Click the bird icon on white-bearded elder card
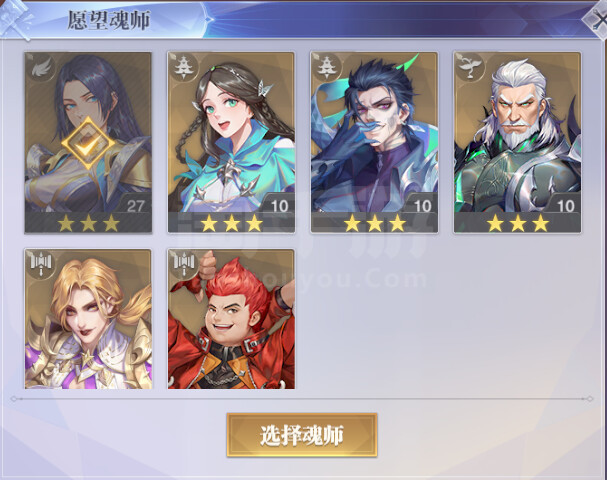 pyautogui.click(x=471, y=68)
